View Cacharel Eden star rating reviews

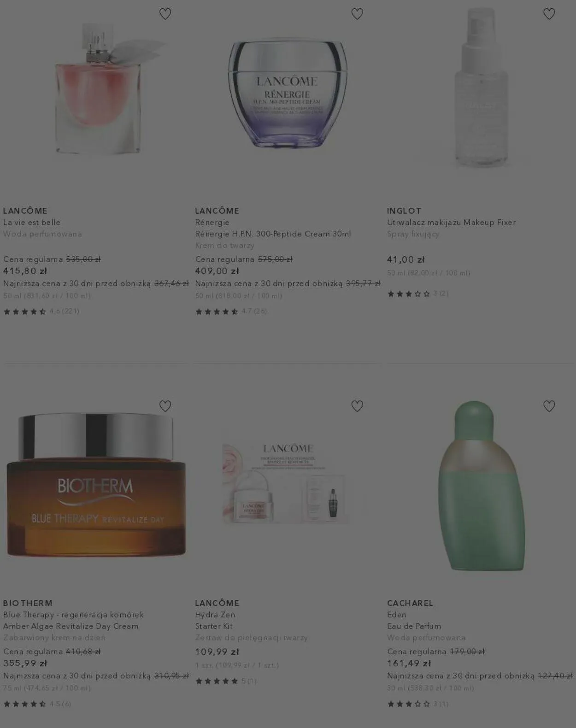[x=417, y=704]
